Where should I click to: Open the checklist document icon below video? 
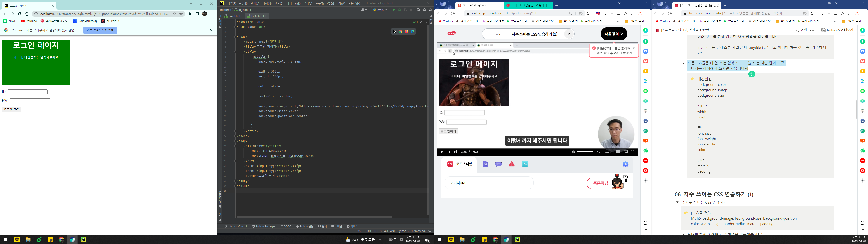(x=485, y=164)
